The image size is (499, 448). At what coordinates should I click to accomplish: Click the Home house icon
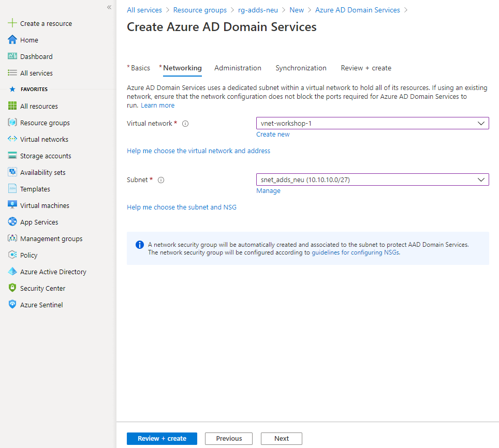[x=12, y=40]
